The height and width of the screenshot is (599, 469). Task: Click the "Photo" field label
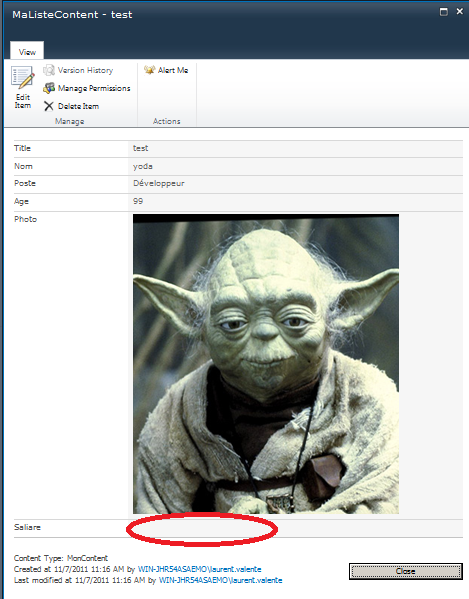click(25, 219)
